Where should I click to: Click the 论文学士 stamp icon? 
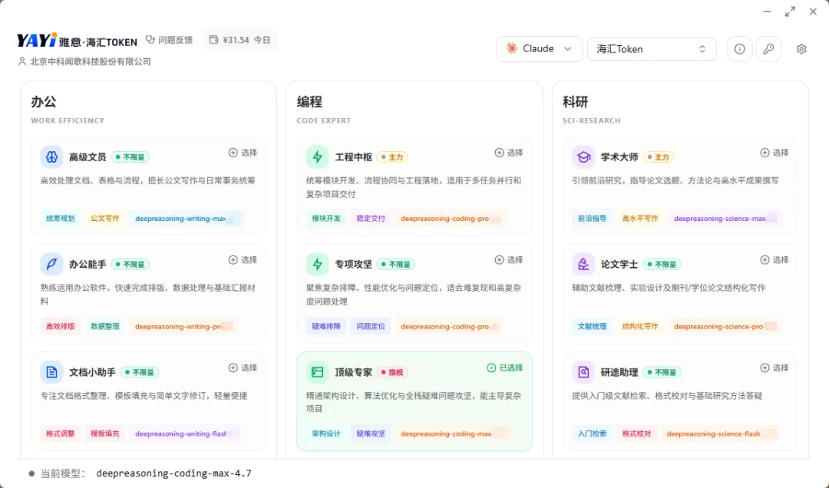583,264
